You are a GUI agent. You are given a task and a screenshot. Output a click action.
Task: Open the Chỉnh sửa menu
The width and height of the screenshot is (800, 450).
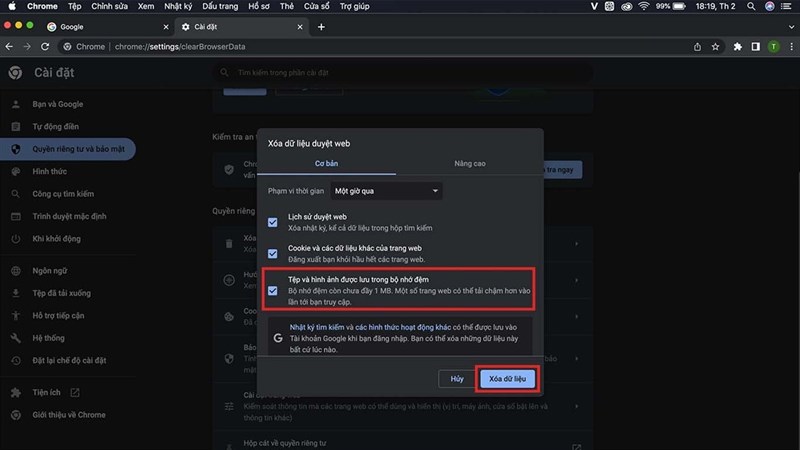tap(109, 6)
